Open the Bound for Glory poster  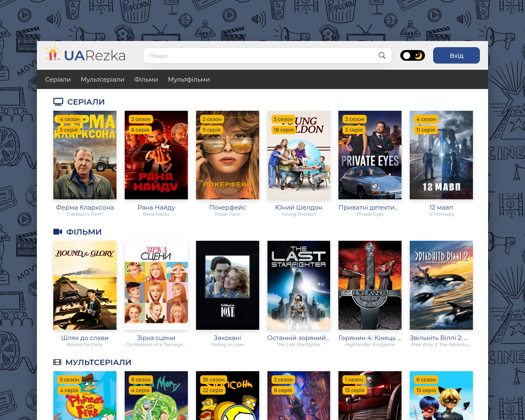pyautogui.click(x=85, y=285)
